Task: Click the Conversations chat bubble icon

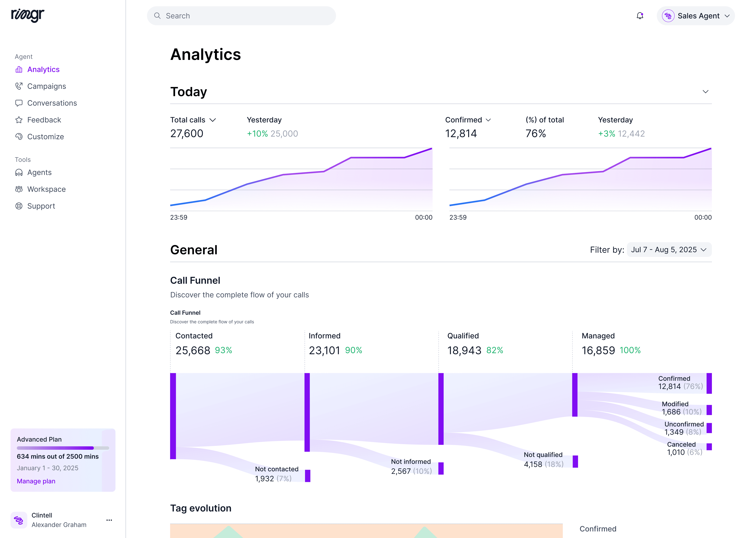Action: (x=19, y=103)
